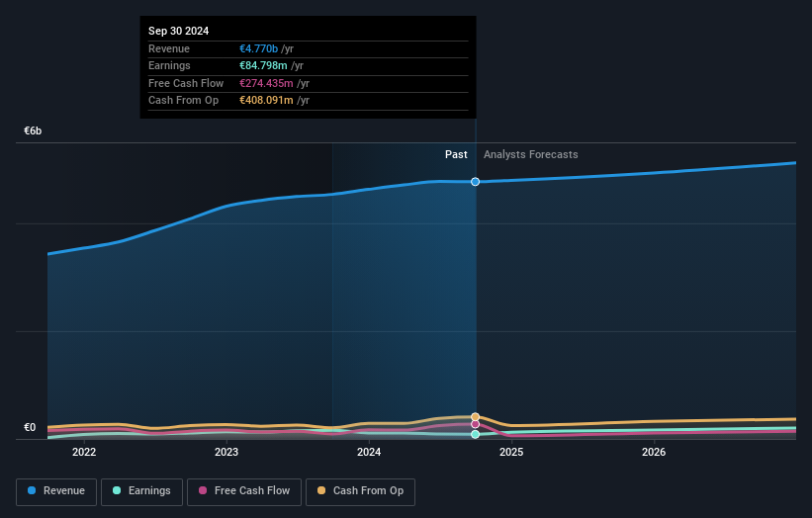
Task: Click the 2022 x-axis label
Action: 84,452
